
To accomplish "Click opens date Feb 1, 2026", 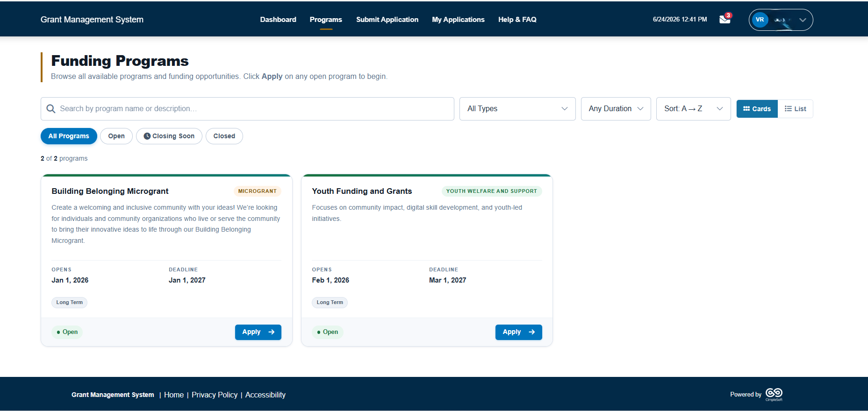I will tap(330, 280).
